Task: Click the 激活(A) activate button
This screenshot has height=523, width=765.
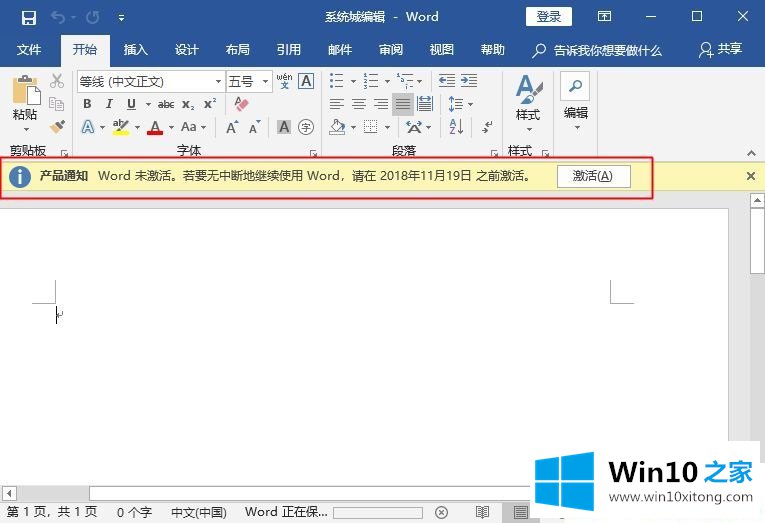Action: (x=593, y=176)
